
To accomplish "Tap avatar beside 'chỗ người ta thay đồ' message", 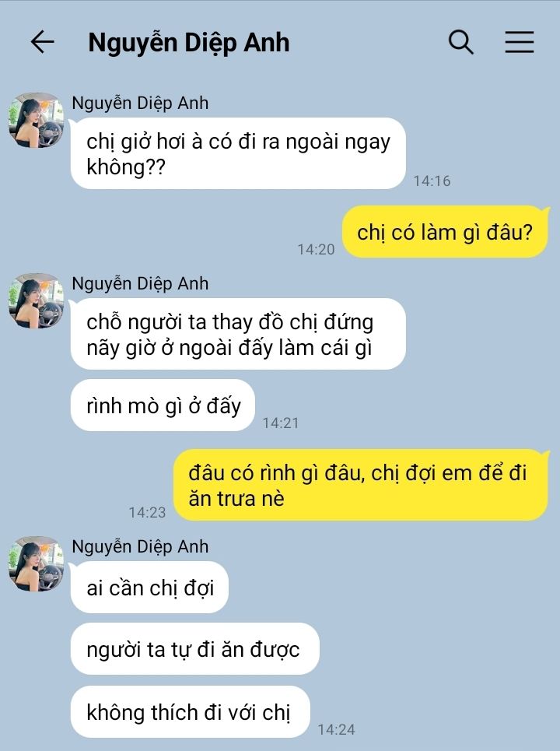I will click(x=37, y=300).
